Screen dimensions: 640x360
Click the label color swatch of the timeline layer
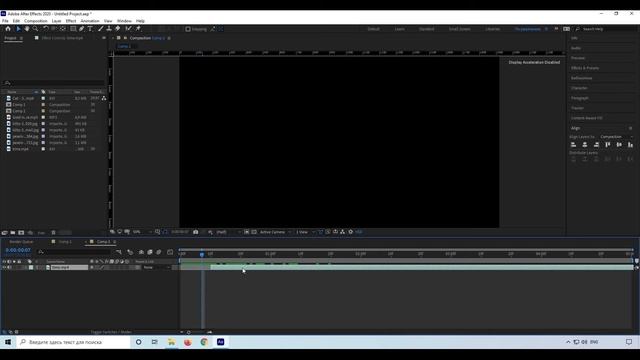pyautogui.click(x=31, y=267)
